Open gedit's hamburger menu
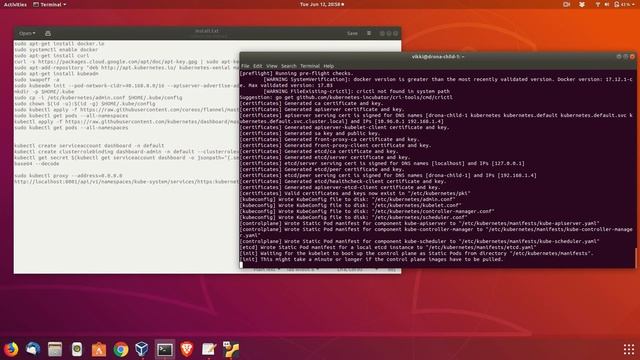This screenshot has height=360, width=640. click(x=369, y=33)
